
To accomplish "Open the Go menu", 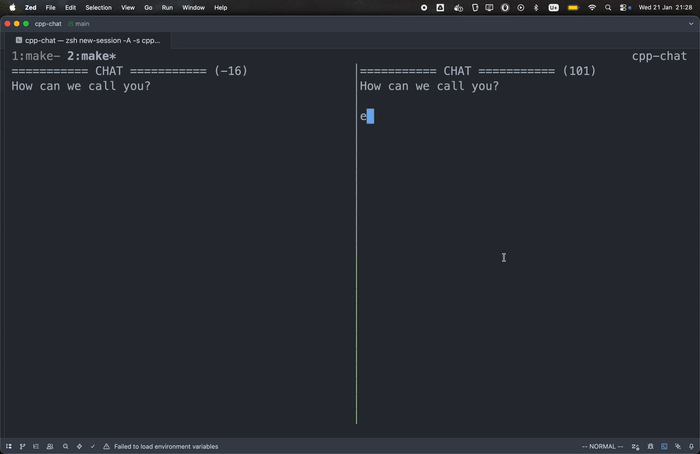I will (x=148, y=8).
